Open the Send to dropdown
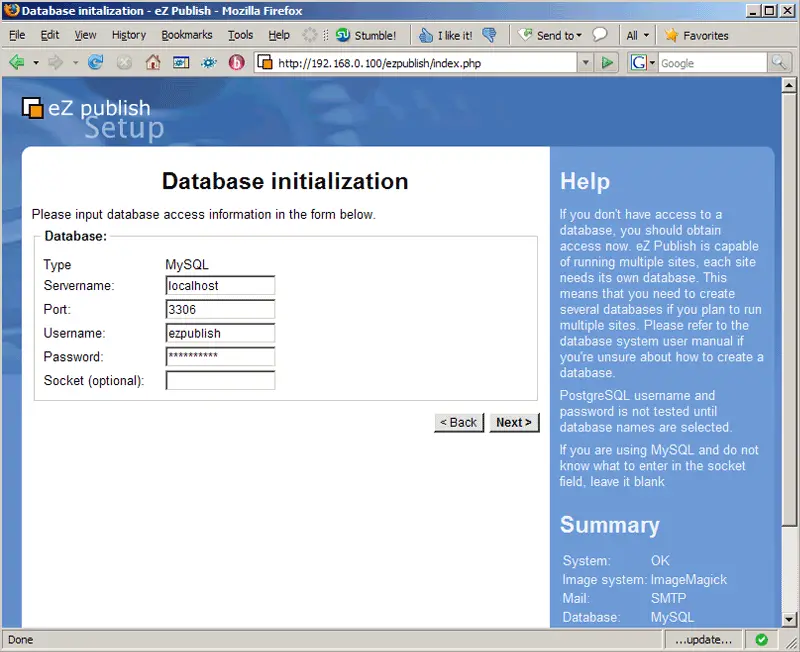 tap(549, 35)
